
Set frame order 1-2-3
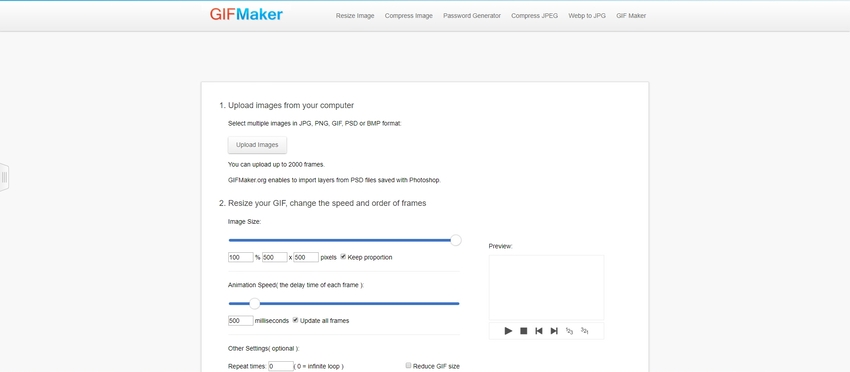(569, 331)
